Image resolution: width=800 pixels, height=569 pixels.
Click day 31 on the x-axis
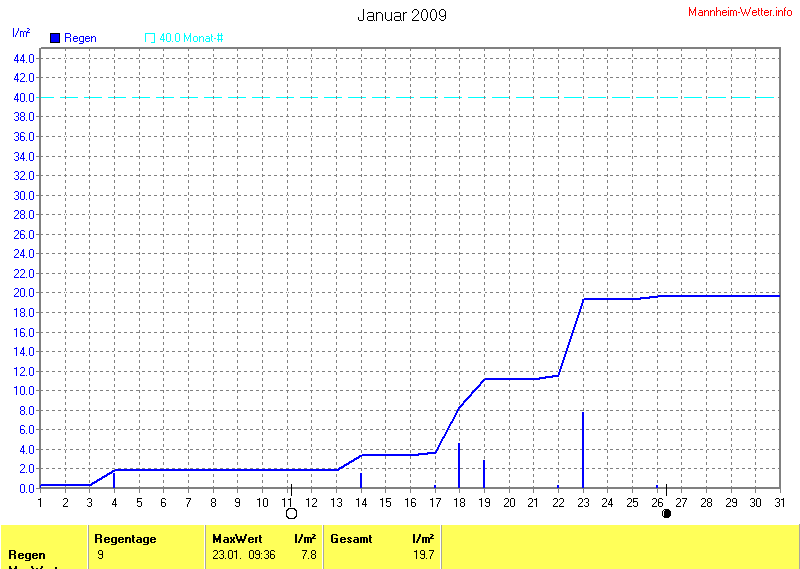point(780,502)
